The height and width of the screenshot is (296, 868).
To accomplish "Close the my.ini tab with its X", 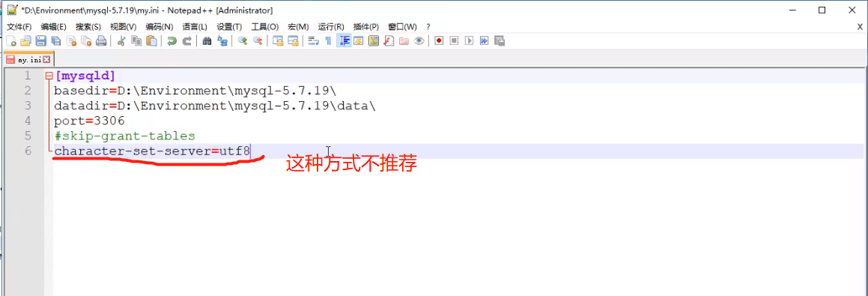I will (x=46, y=58).
